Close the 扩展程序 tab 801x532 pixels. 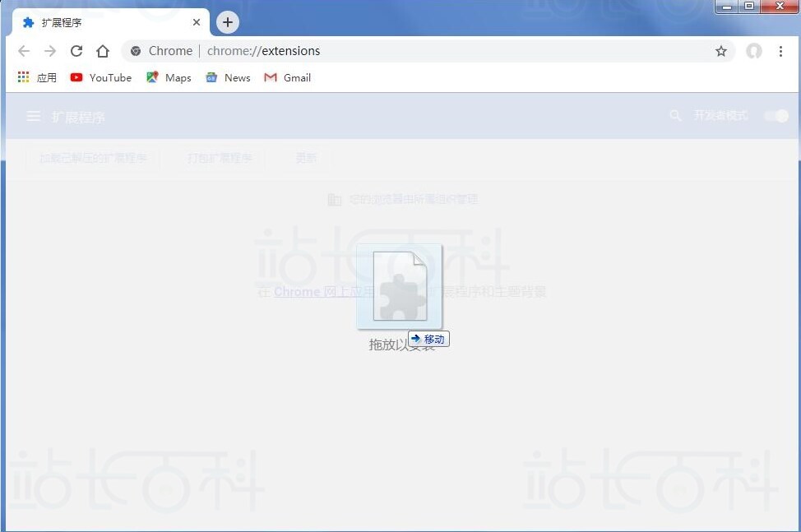coord(197,22)
